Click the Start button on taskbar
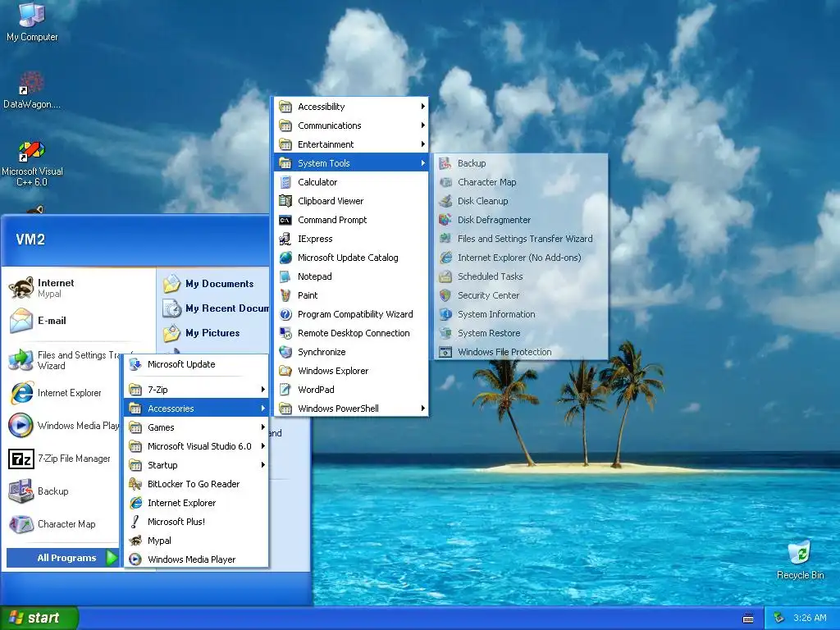 [x=39, y=618]
